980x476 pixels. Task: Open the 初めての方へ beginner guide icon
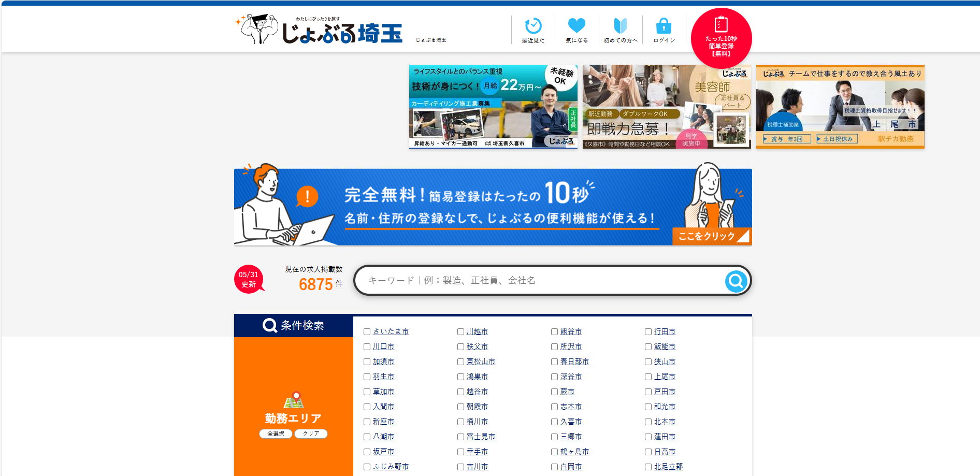[620, 26]
